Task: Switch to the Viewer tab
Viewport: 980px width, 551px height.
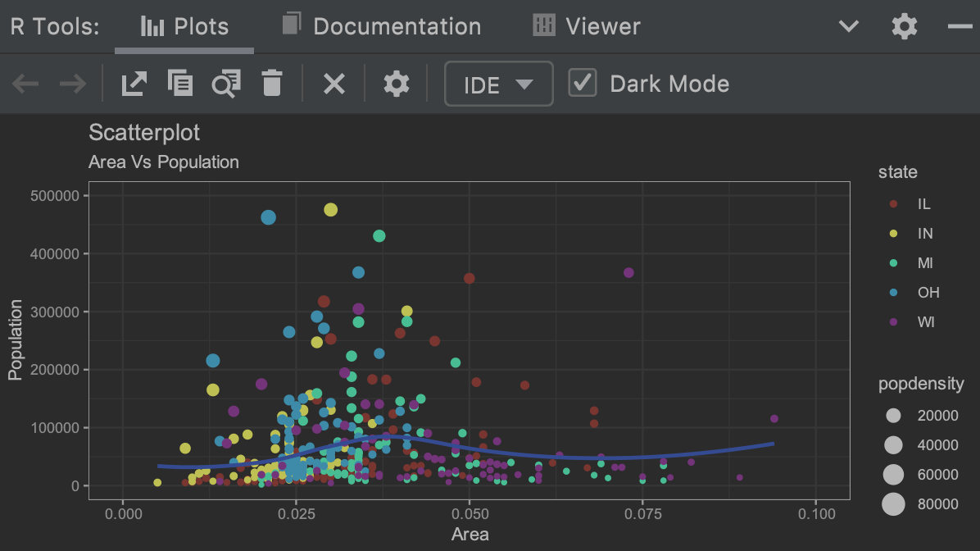Action: [586, 26]
